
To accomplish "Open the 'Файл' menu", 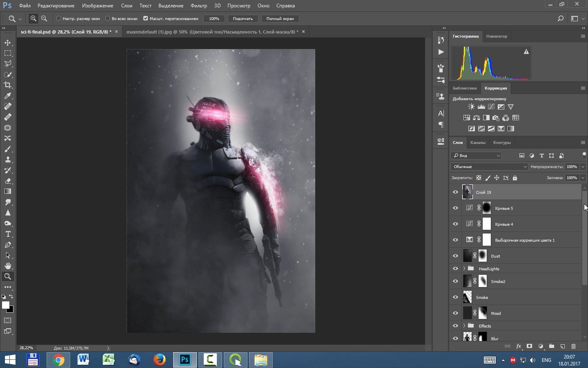I will [25, 6].
